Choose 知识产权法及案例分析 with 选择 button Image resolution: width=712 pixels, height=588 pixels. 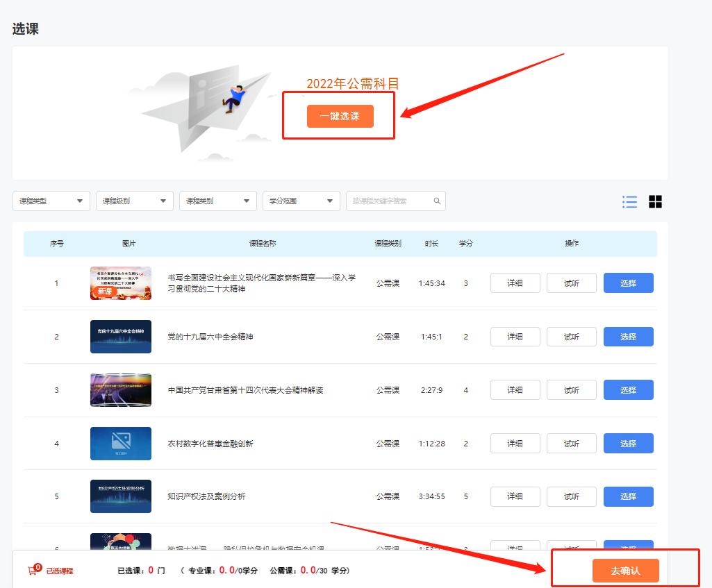(628, 496)
